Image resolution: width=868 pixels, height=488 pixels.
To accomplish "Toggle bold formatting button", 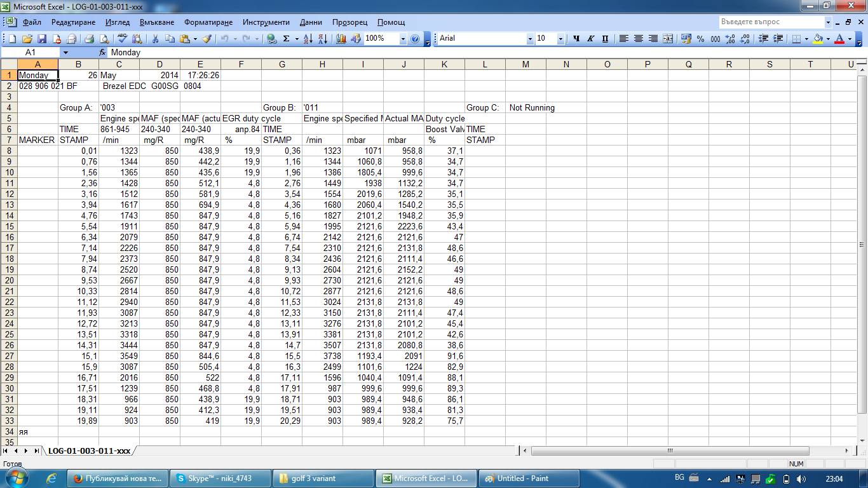I will [576, 39].
